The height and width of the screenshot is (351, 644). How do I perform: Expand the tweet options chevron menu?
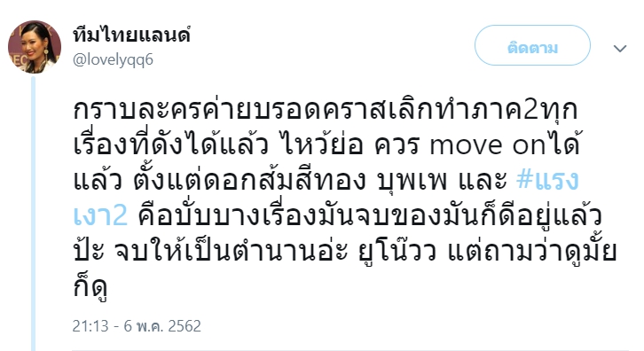point(620,49)
